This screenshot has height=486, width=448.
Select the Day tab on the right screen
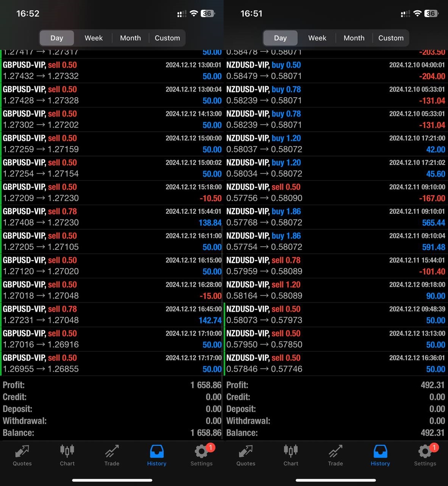280,38
